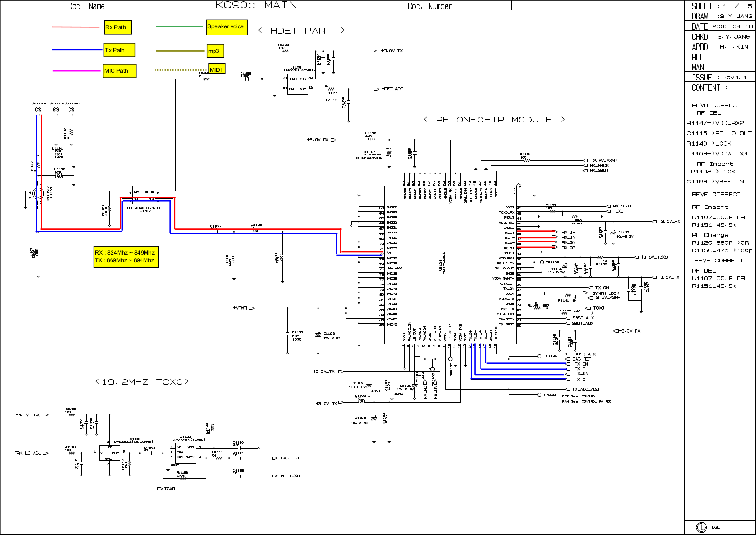Click the red Rx Path legend line
Viewport: 756px width, 535px height.
coord(76,27)
